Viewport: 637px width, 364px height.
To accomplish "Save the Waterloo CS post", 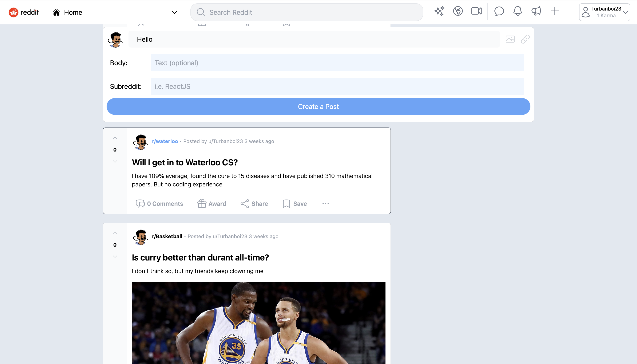I will [295, 203].
